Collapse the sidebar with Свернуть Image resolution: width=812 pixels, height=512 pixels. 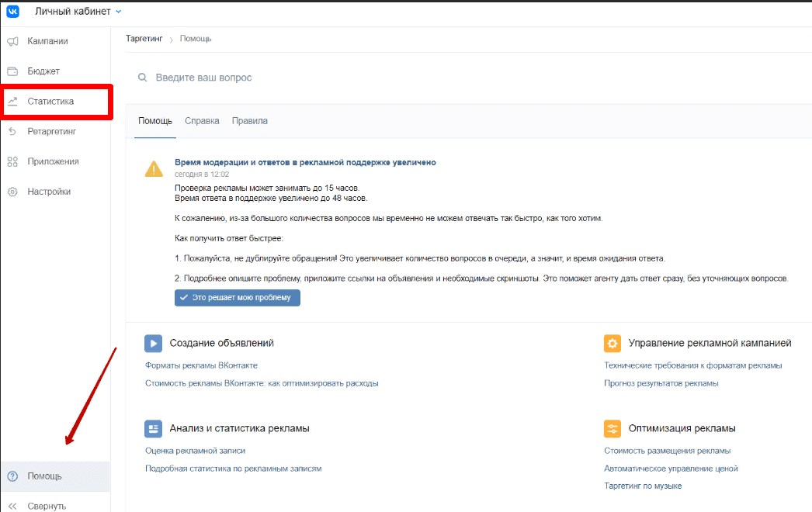46,506
